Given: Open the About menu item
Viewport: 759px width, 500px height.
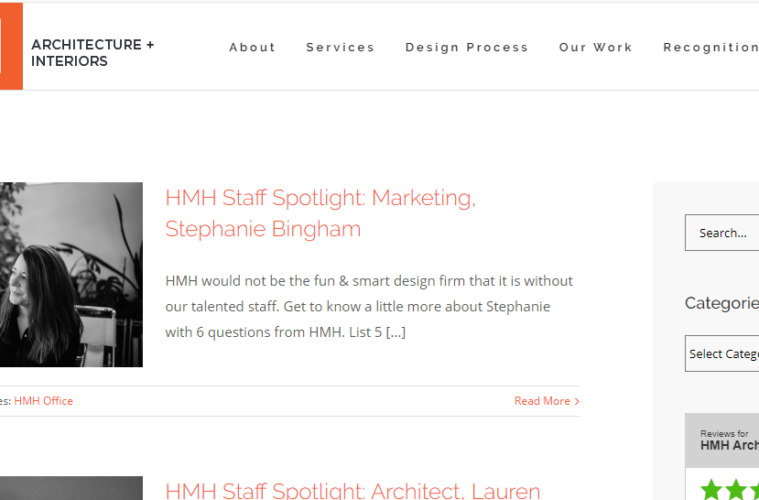Looking at the screenshot, I should click(252, 47).
